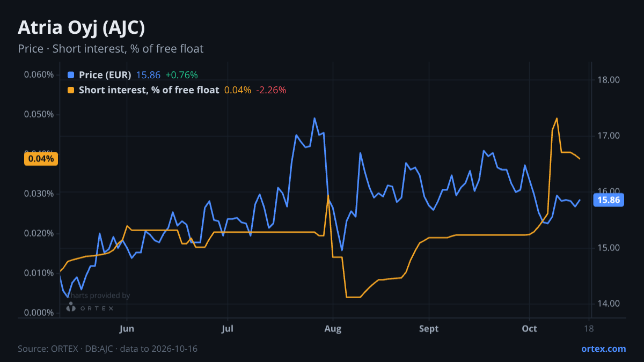644x362 pixels.
Task: Click the 0.04% short interest legend value
Action: tap(238, 90)
